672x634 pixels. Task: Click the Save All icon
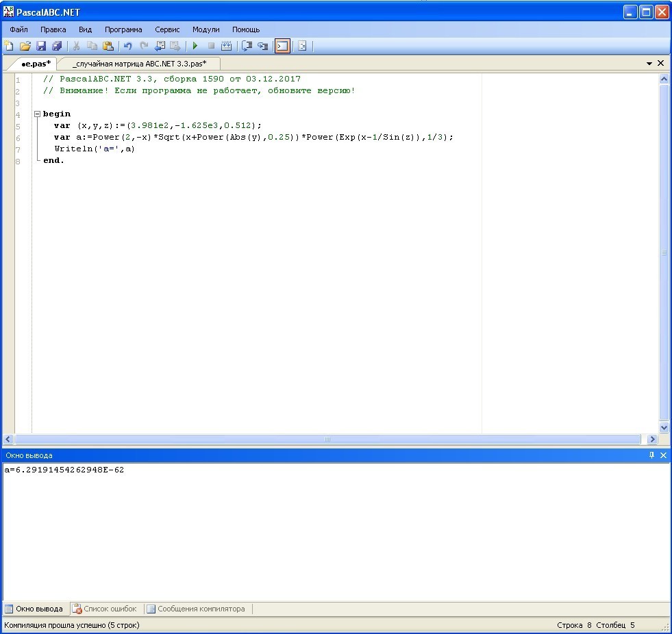click(57, 46)
